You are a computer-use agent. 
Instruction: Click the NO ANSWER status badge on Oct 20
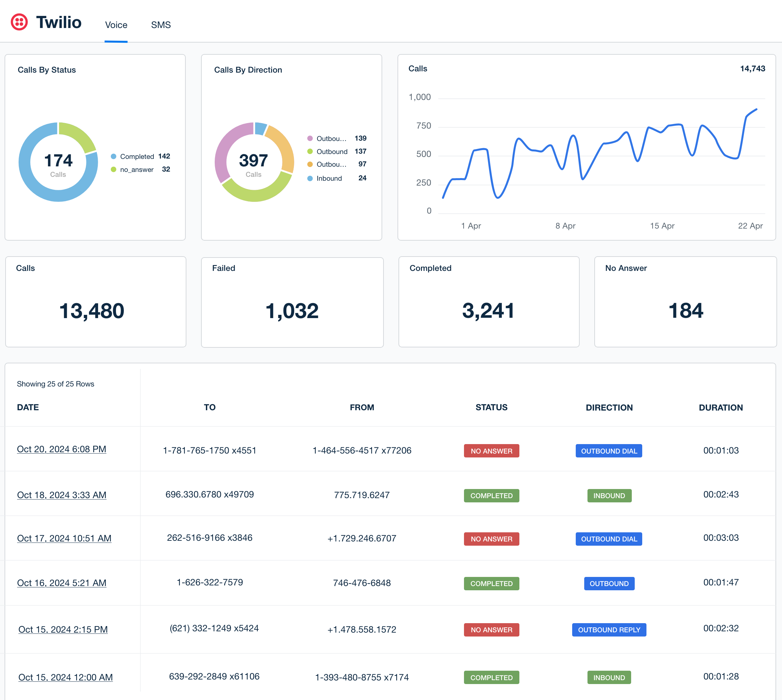click(x=491, y=451)
